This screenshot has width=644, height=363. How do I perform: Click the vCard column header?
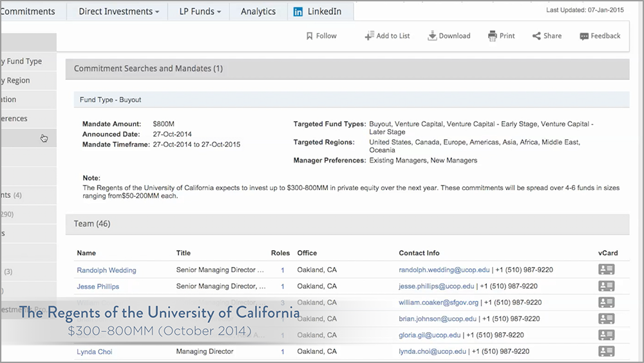[x=608, y=253]
